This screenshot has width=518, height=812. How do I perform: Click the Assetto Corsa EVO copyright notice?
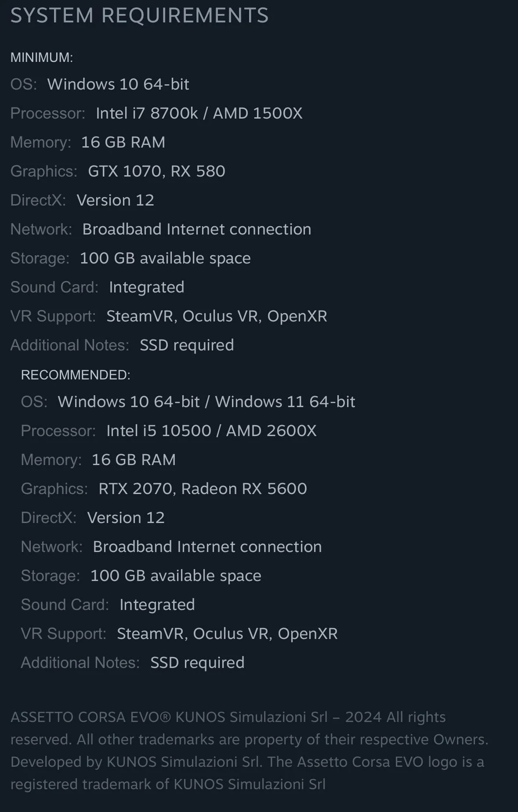[x=250, y=751]
